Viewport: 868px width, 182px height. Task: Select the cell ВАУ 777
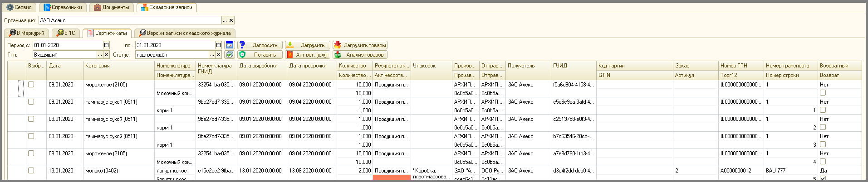[791, 171]
